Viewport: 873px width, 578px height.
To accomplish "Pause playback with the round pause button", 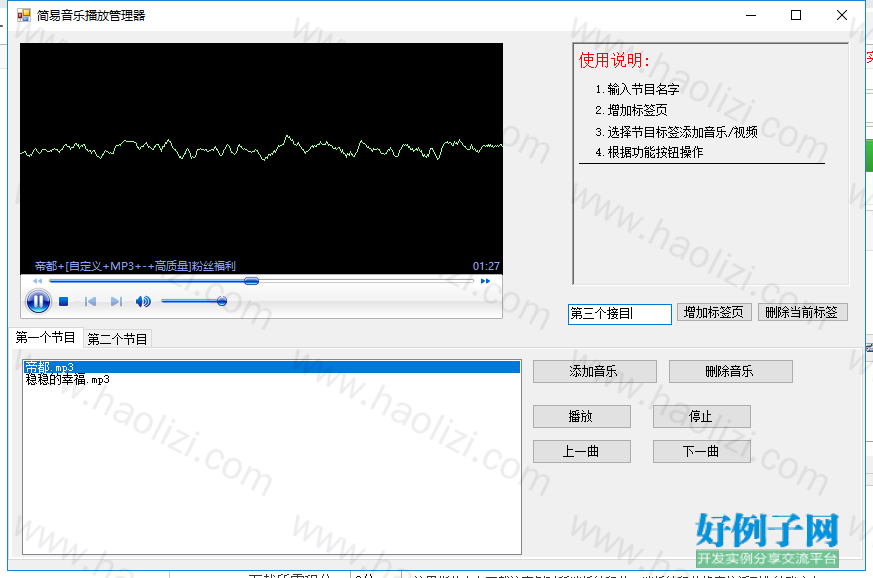I will [x=38, y=301].
